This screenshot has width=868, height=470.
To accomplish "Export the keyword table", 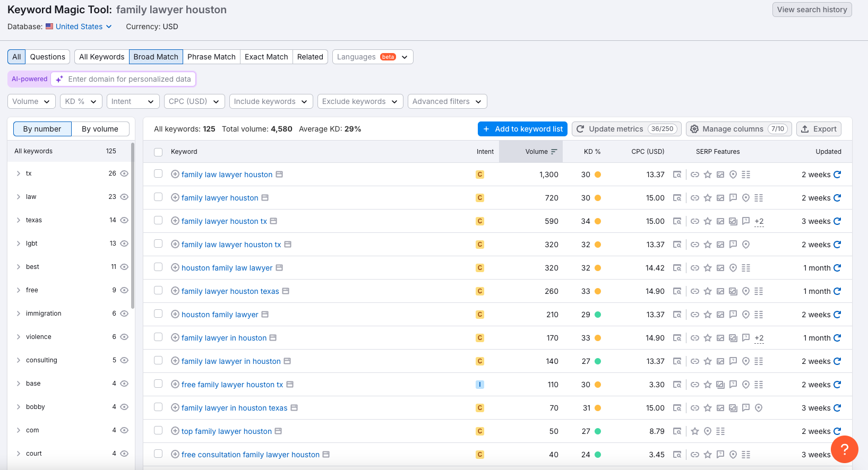I will tap(819, 129).
